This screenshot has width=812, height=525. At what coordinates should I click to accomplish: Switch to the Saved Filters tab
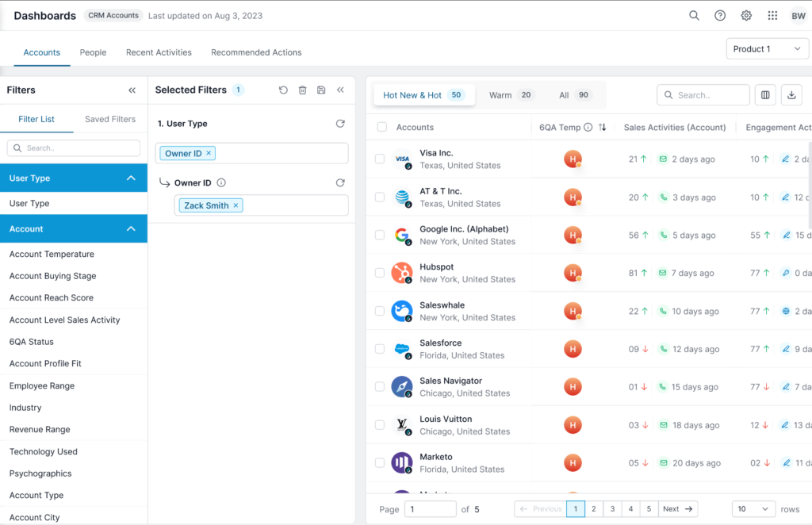[110, 119]
